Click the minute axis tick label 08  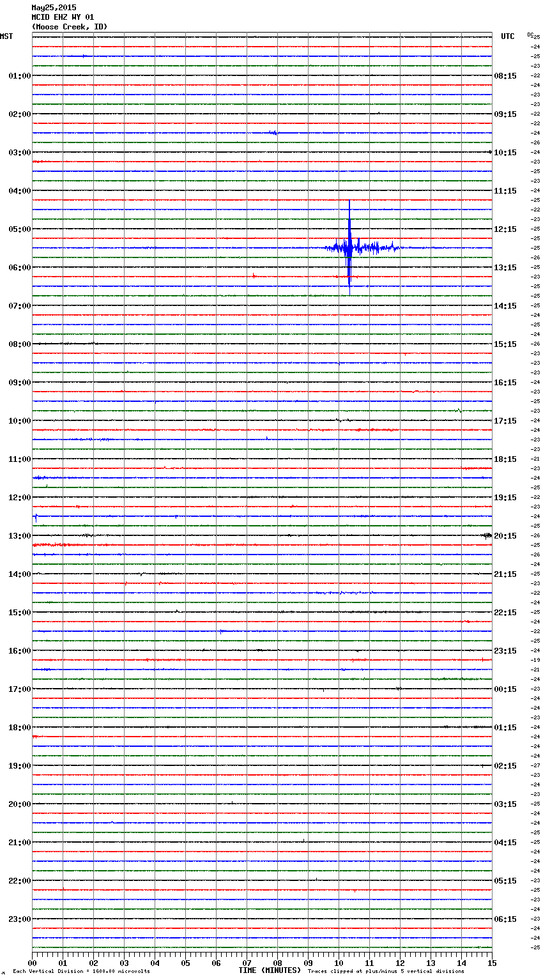click(277, 963)
